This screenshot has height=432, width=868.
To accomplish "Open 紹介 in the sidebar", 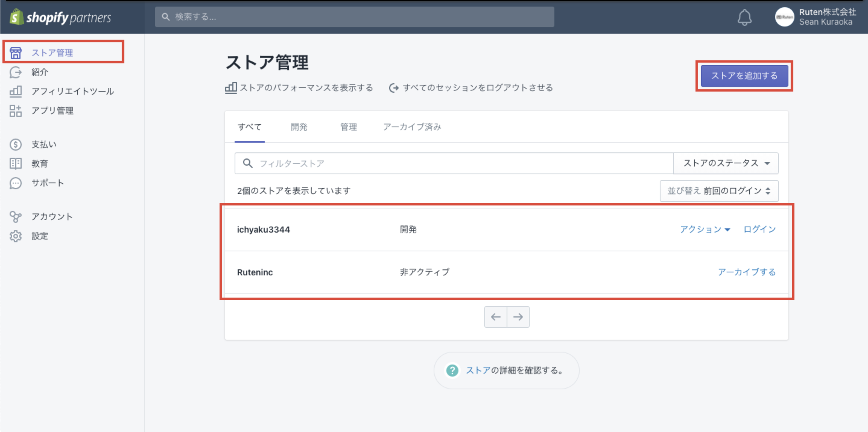I will [40, 72].
